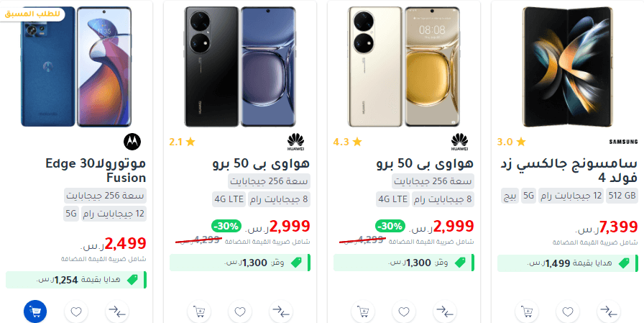
Task: Compare the gold Huawei P50 Pro
Action: pos(445,311)
